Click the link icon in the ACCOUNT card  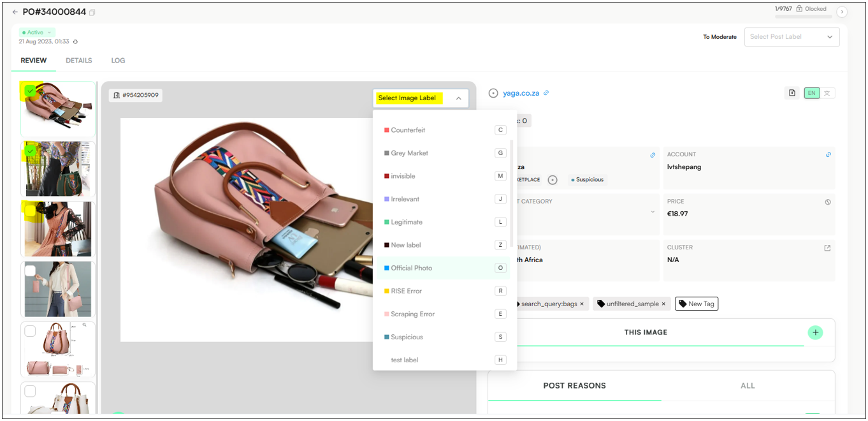pos(828,155)
